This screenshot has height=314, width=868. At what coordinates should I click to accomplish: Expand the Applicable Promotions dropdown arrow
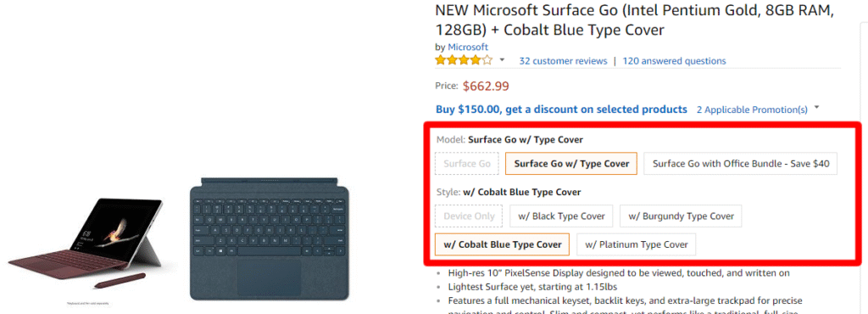[x=817, y=108]
